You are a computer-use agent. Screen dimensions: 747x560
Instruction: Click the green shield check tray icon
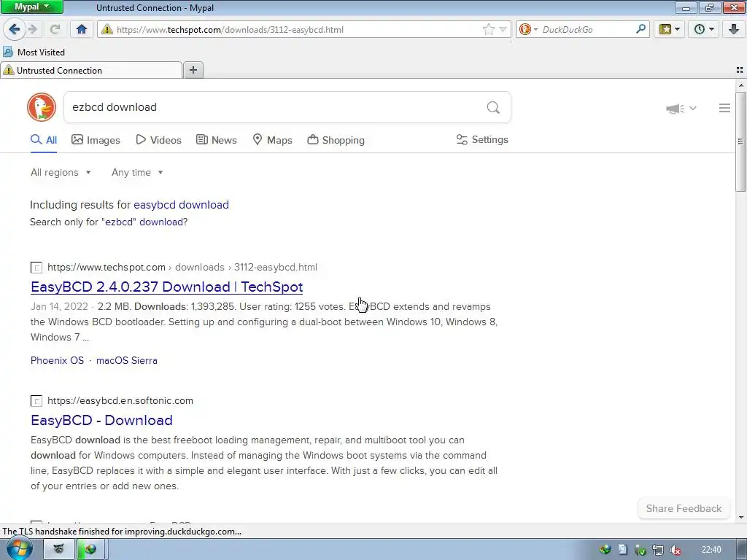click(640, 550)
